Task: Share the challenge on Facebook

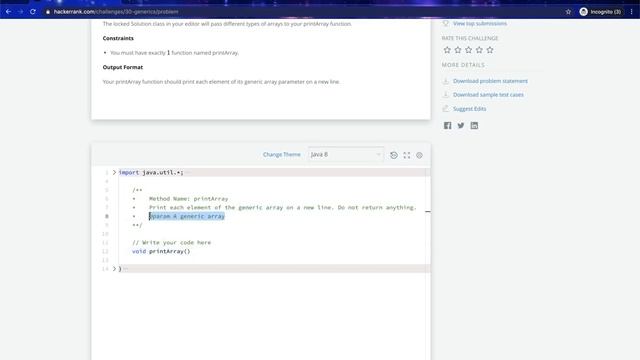Action: tap(447, 125)
